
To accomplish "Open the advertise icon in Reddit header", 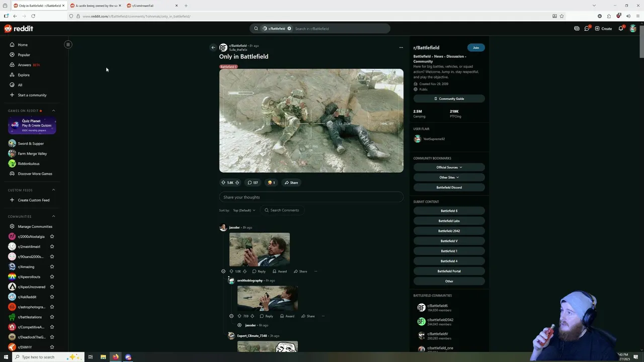I will point(577,29).
